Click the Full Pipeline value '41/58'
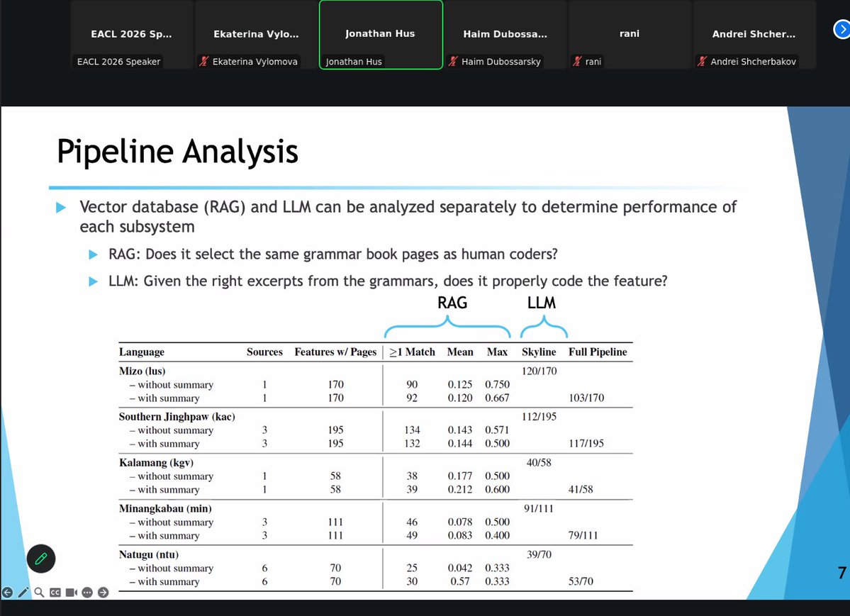850x616 pixels. [x=581, y=490]
